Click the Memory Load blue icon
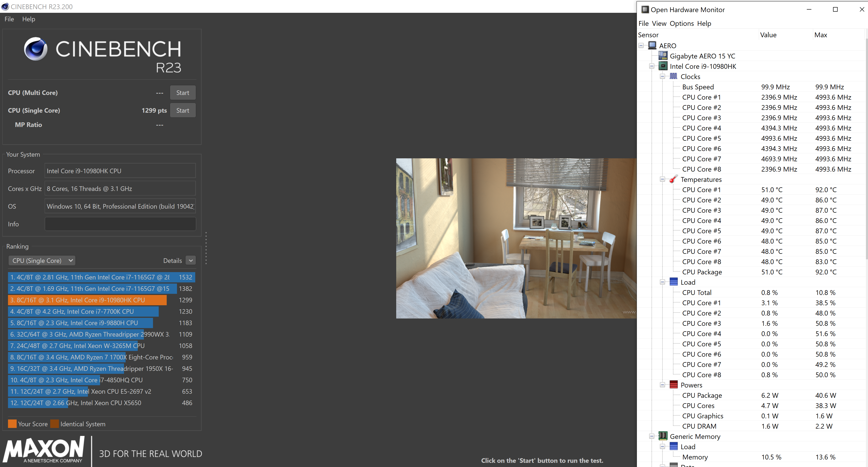The image size is (868, 467). pos(673,446)
